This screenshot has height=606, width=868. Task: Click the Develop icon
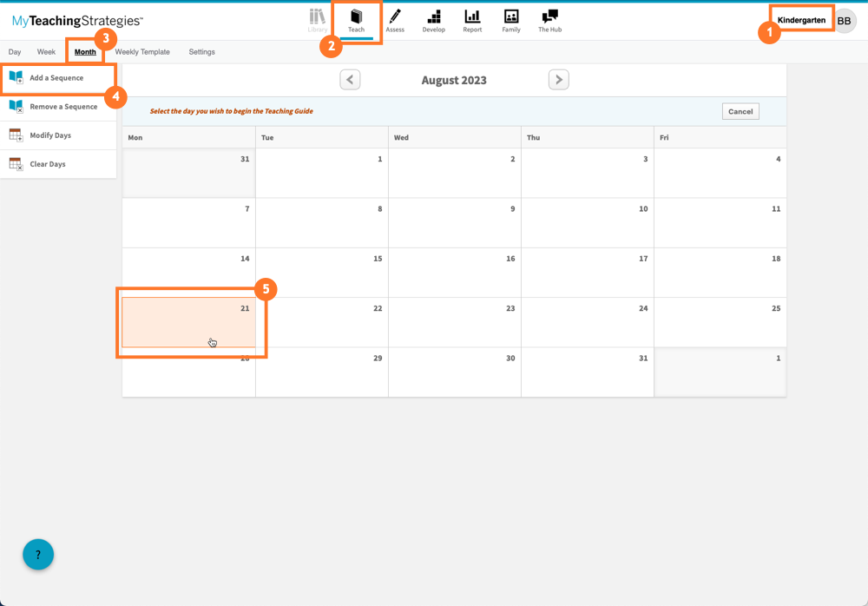(x=433, y=20)
